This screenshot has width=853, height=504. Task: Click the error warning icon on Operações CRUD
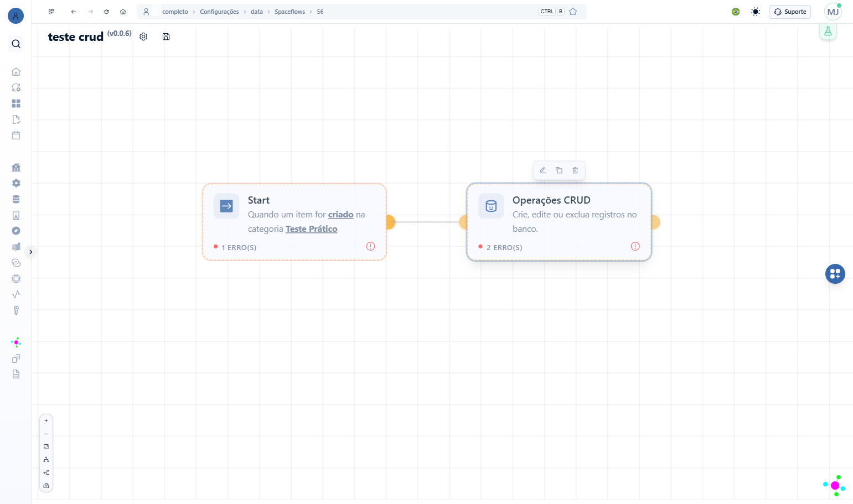coord(635,246)
